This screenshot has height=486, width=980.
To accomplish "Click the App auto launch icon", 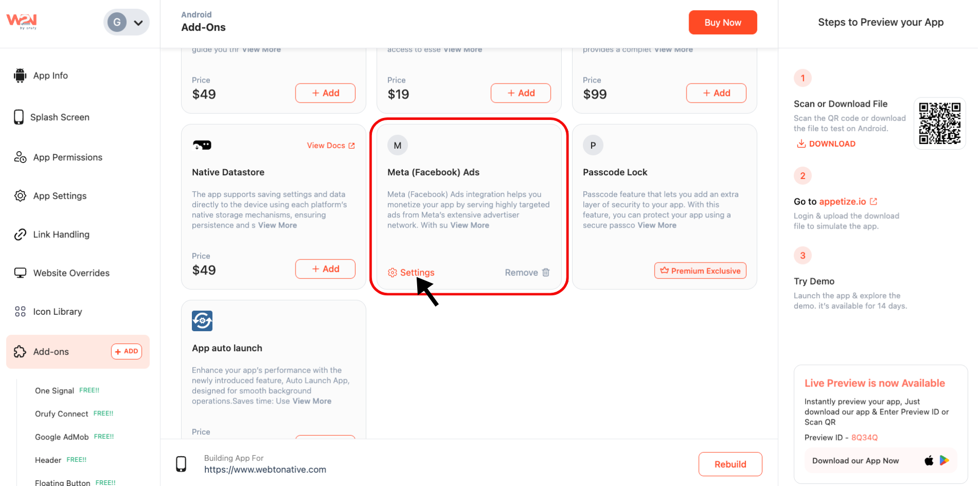I will (x=202, y=321).
